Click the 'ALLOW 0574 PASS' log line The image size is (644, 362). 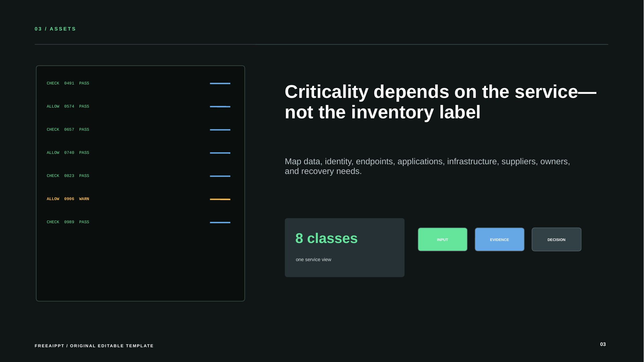[68, 106]
